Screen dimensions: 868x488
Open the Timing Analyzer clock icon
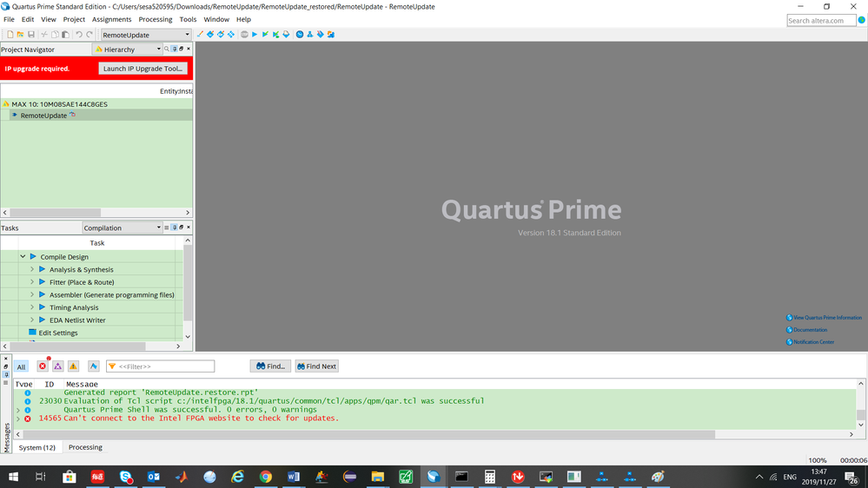(300, 35)
